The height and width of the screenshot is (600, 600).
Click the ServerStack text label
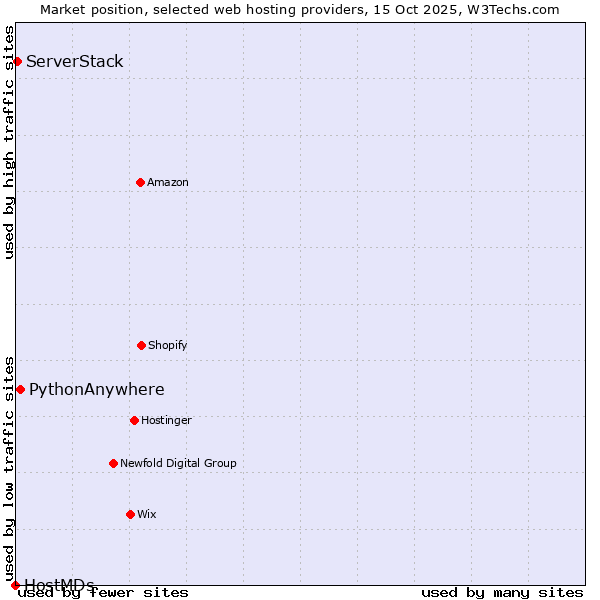coord(75,62)
